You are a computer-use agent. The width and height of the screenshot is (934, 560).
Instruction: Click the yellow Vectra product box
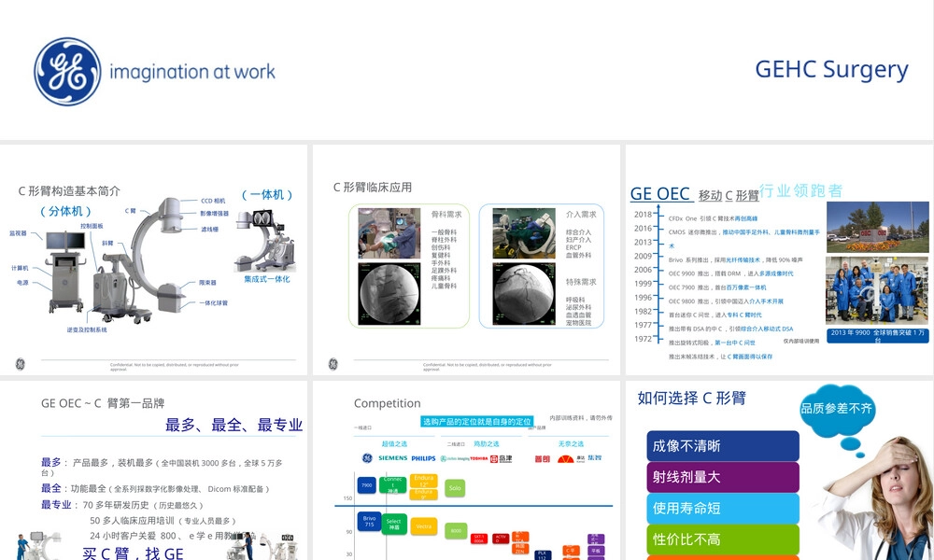tap(424, 526)
